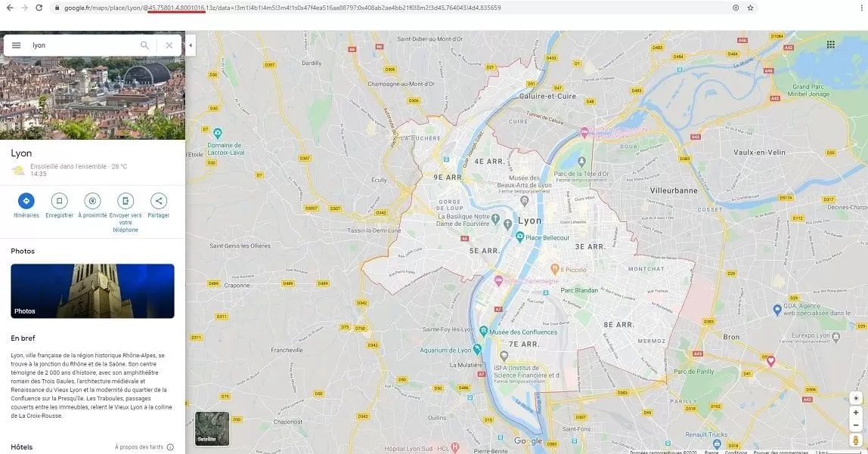Go back with the browser back arrow
The width and height of the screenshot is (868, 454).
click(10, 8)
